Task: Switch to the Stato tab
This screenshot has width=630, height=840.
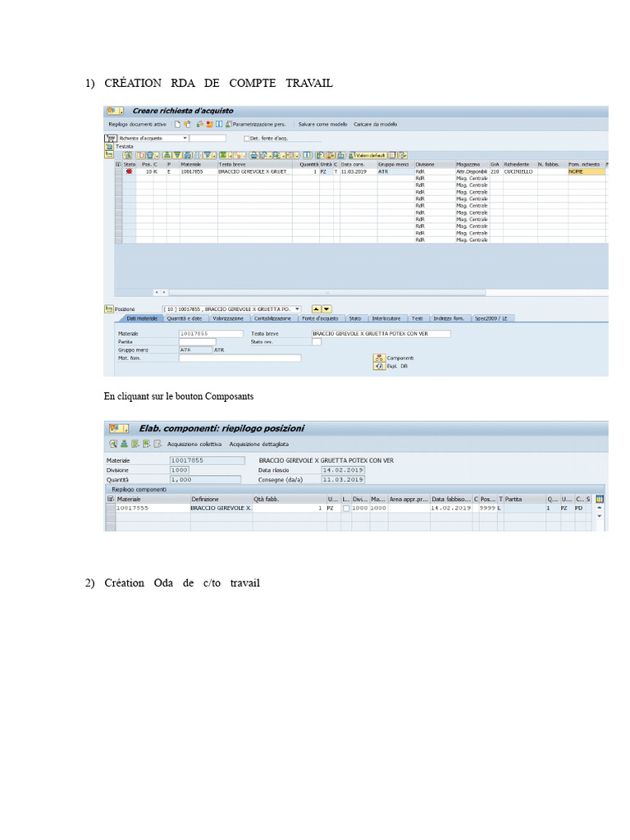Action: (x=355, y=318)
